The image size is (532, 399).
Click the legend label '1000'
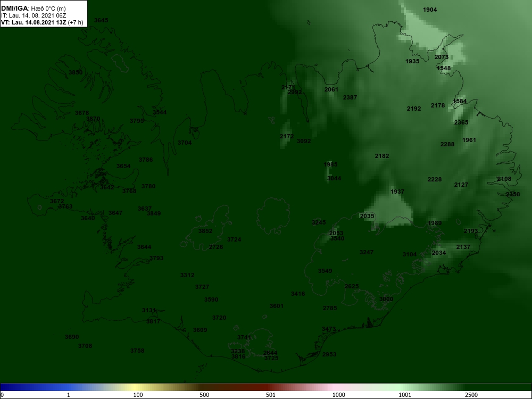coord(338,395)
